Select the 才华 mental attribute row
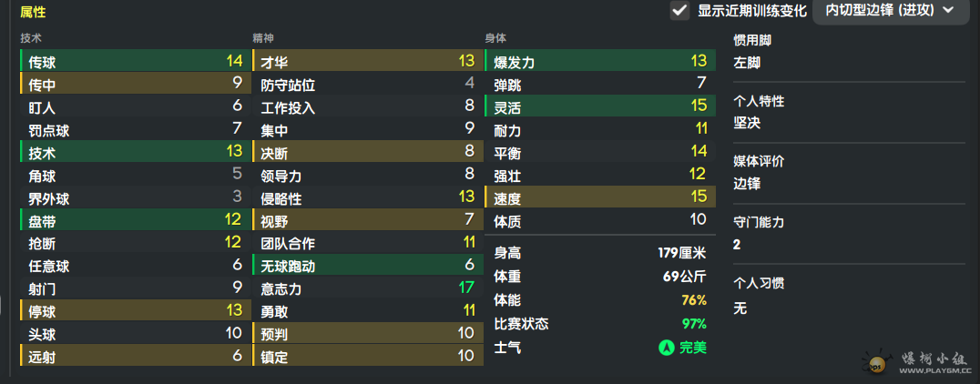 [368, 61]
